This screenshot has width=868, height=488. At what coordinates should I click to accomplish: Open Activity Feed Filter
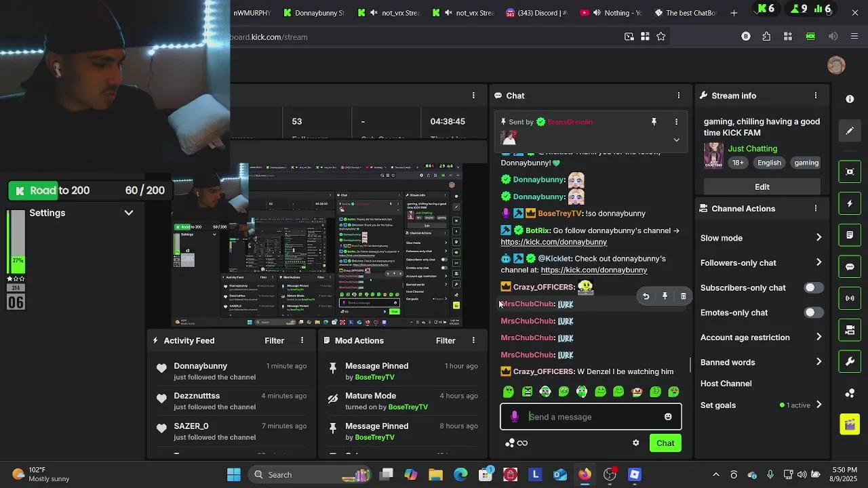(274, 341)
